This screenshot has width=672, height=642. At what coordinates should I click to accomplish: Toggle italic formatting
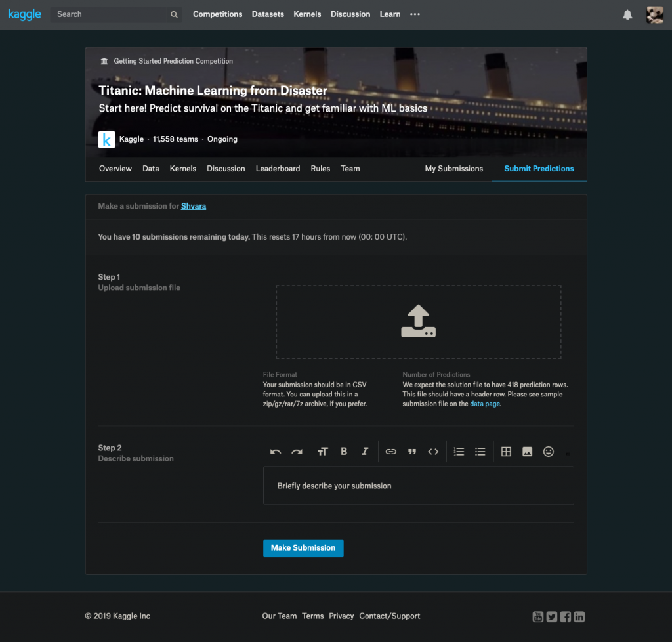pos(365,451)
